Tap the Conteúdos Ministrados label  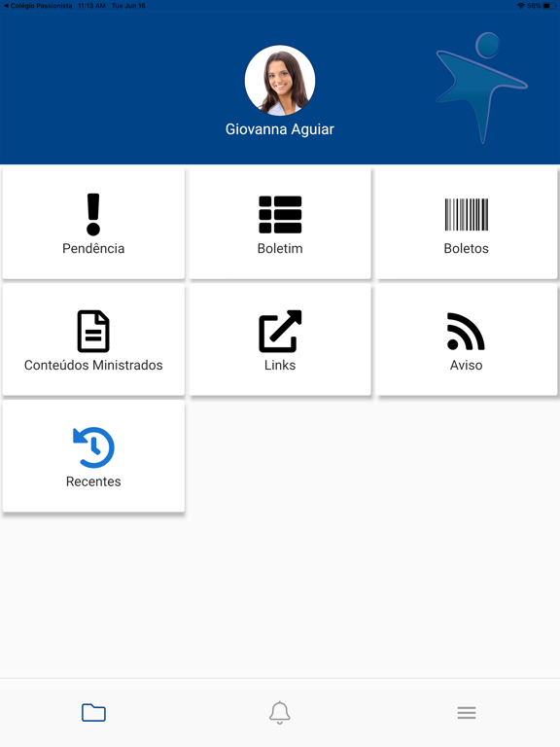93,365
